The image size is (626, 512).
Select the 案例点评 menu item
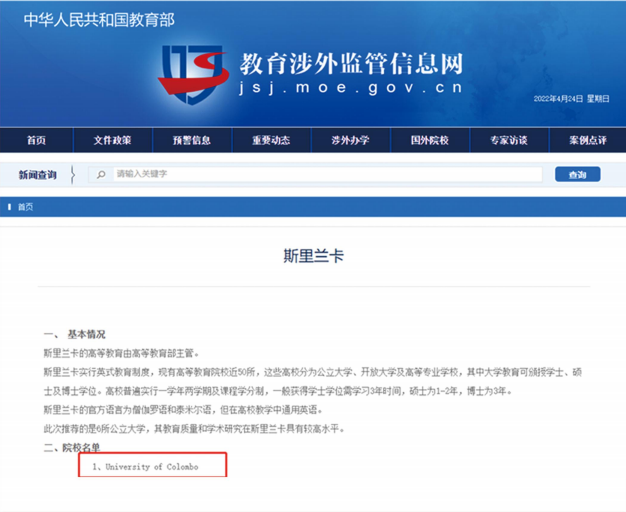point(588,140)
